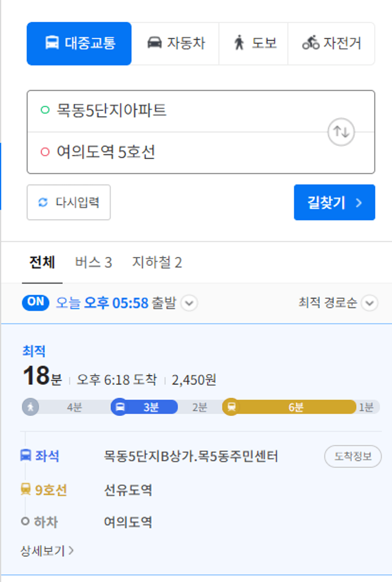392x582 pixels.
Task: Choose the 도보 walking mode
Action: coord(254,44)
